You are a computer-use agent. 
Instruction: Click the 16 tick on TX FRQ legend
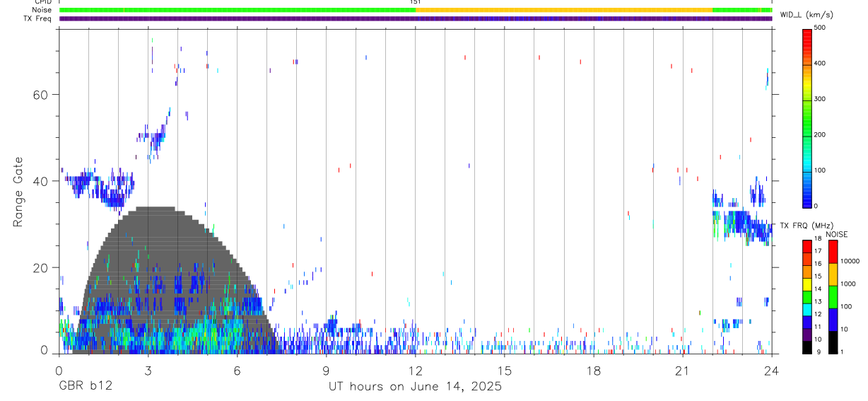coord(816,264)
